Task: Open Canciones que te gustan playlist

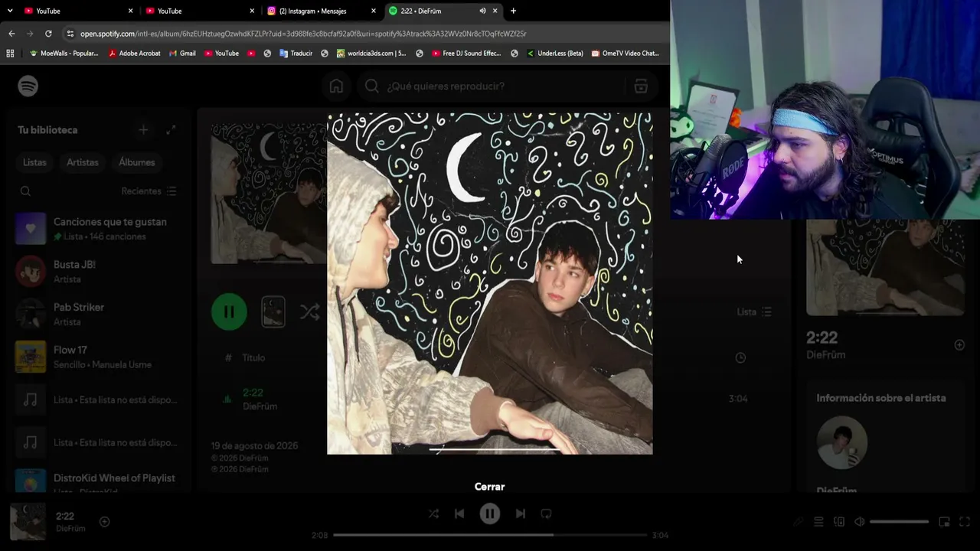Action: click(98, 229)
